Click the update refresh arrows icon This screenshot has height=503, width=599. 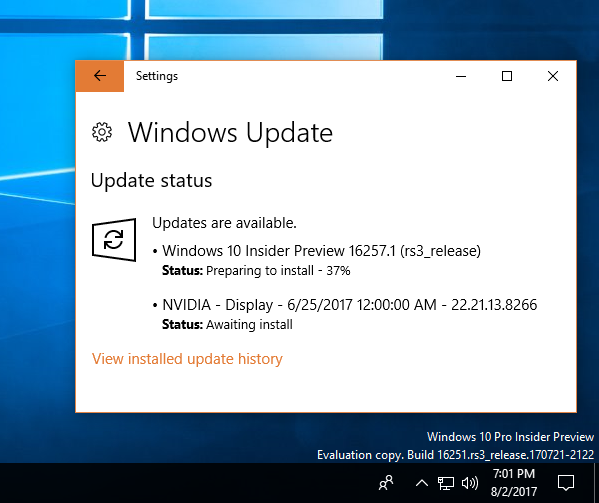(114, 240)
